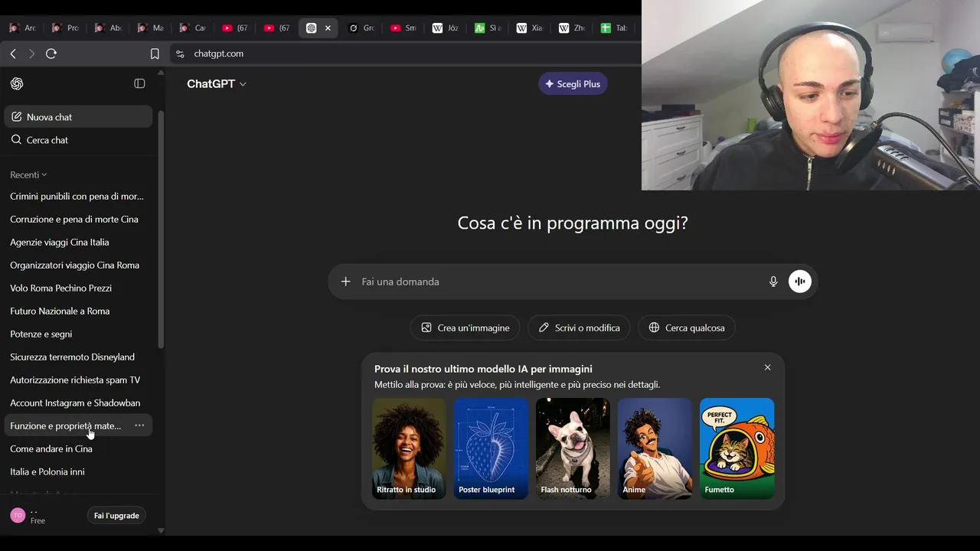This screenshot has height=551, width=980.
Task: Open chat 'Corruzione e pena di morte Cina'
Action: point(78,219)
